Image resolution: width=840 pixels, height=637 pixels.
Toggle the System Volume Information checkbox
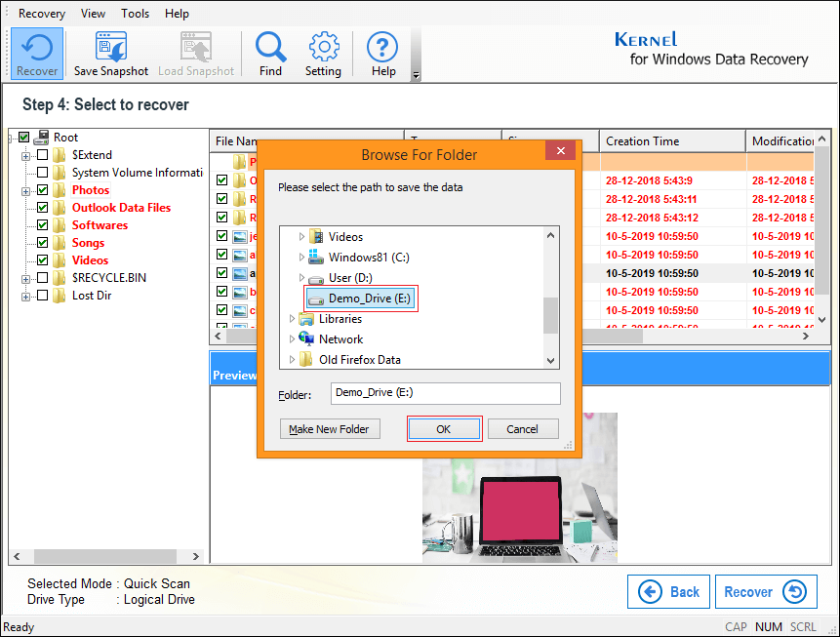click(x=42, y=173)
